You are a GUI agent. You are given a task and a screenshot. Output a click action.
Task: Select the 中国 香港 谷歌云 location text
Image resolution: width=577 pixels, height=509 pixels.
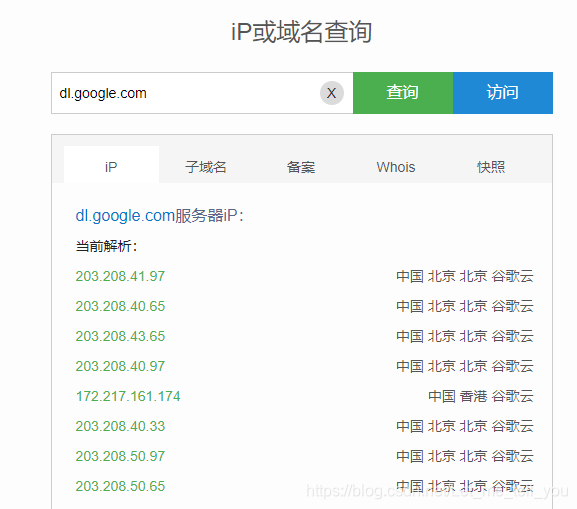pyautogui.click(x=481, y=396)
